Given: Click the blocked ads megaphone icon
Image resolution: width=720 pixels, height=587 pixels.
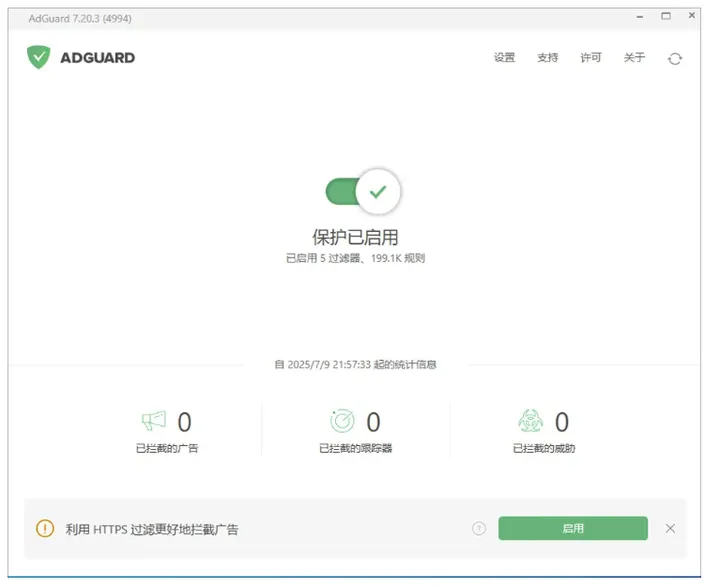Looking at the screenshot, I should [154, 421].
